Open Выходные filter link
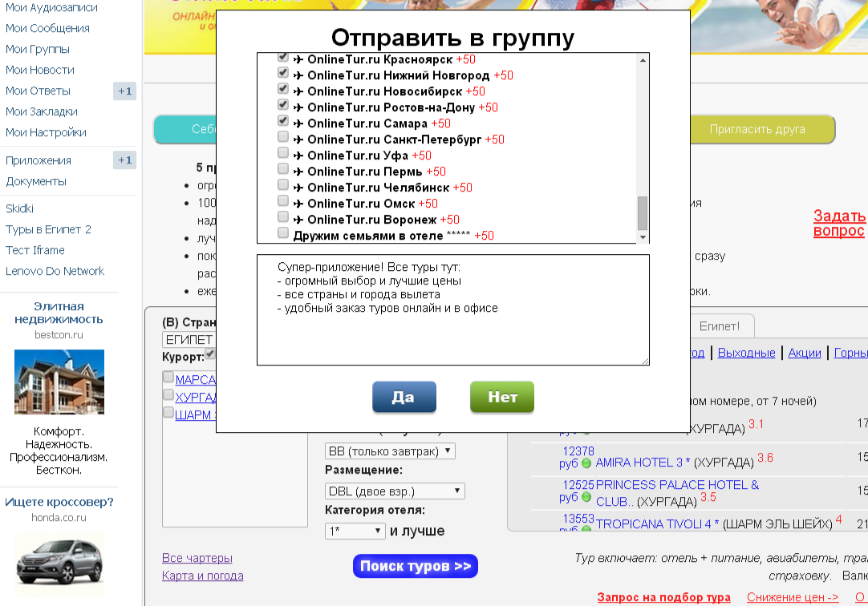868x606 pixels. [746, 353]
